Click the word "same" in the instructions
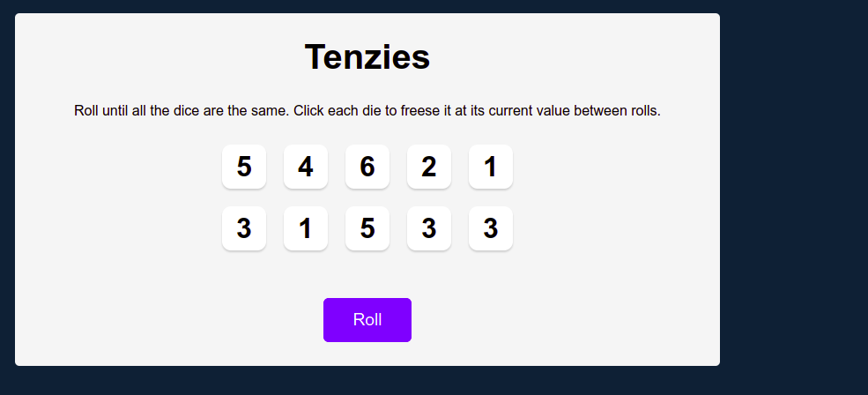Viewport: 868px width, 395px height. coord(269,111)
